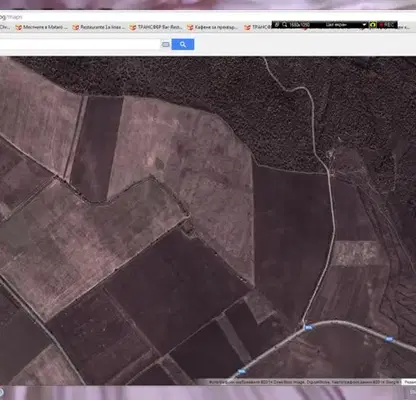The height and width of the screenshot is (400, 416).
Task: Click the blue magnifier search button
Action: click(x=183, y=44)
